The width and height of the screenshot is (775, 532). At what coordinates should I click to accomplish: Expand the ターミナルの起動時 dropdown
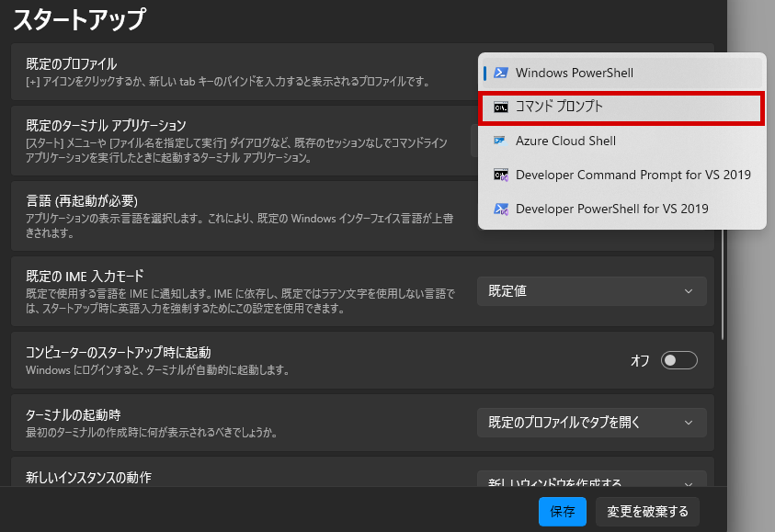click(591, 423)
